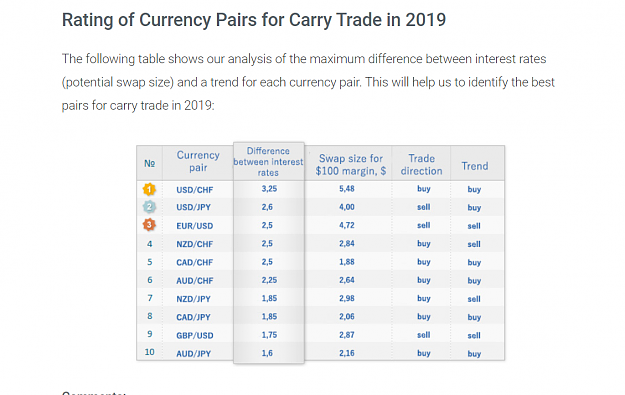Click the Trade direction column header

click(421, 165)
